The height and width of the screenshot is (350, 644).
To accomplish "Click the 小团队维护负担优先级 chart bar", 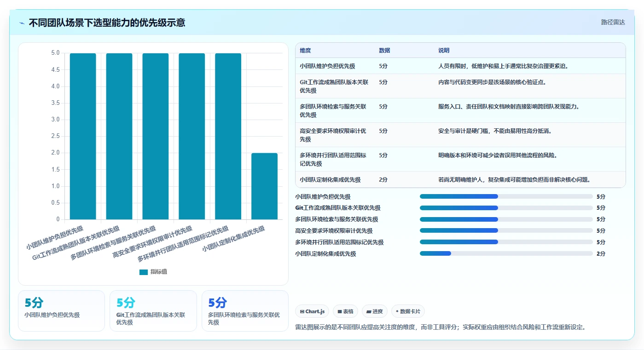I will (83, 136).
